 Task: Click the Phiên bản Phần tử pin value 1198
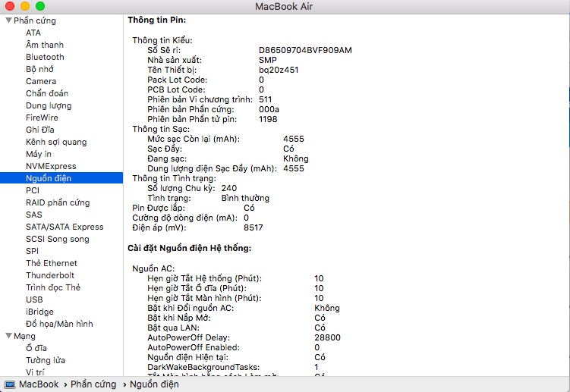click(268, 119)
